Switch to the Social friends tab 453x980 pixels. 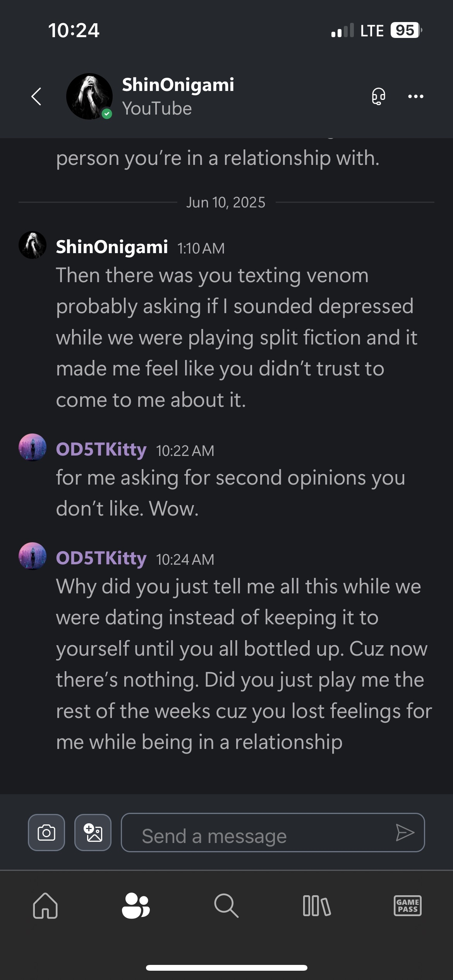pyautogui.click(x=136, y=906)
